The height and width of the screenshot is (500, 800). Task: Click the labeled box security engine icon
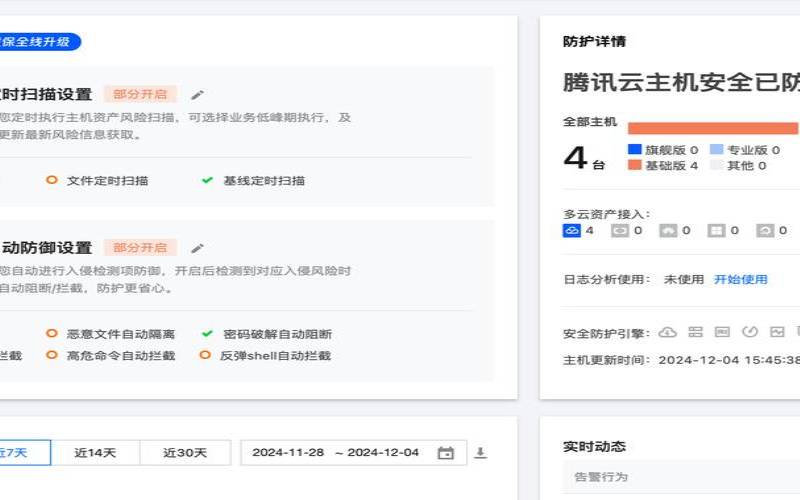click(x=722, y=332)
